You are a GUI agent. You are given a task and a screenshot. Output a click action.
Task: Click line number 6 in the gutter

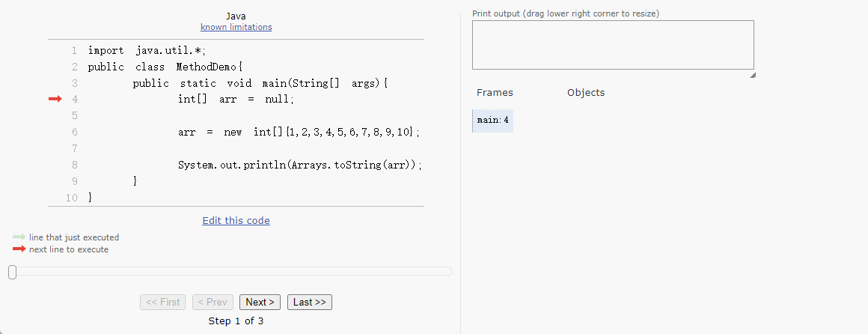click(x=75, y=132)
